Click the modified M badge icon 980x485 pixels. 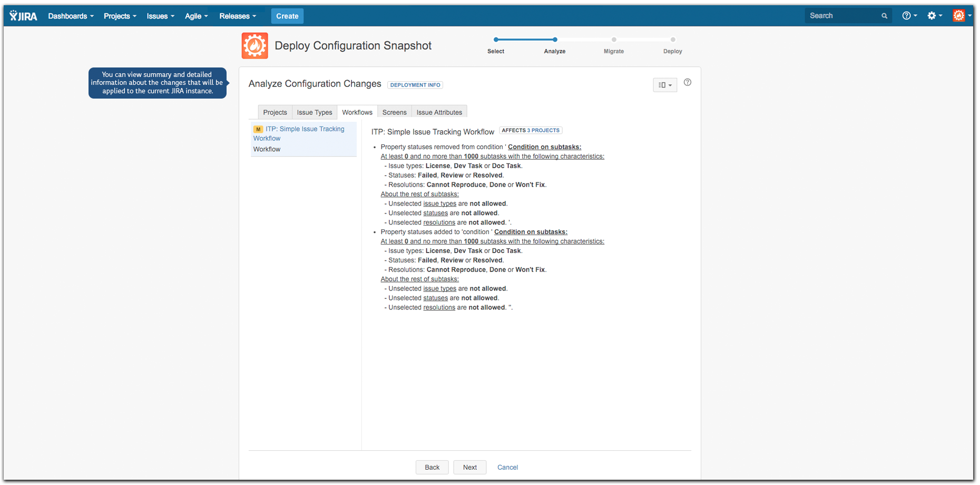point(258,129)
